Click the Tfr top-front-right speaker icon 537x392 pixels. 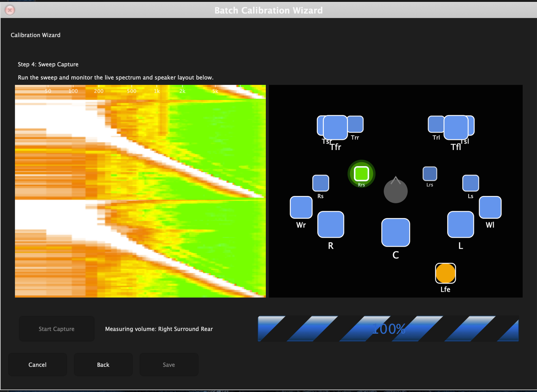pyautogui.click(x=335, y=128)
